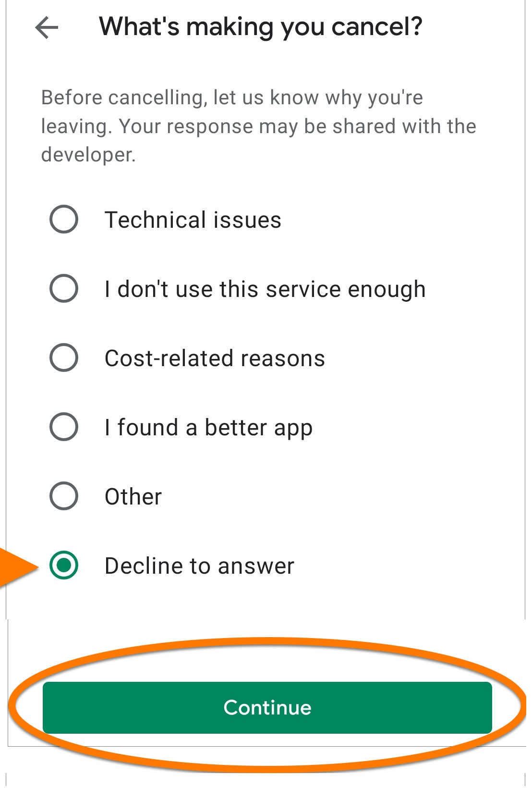Viewport: 532px width, 788px height.
Task: Tap the filled radio next to Decline to answer
Action: (64, 566)
